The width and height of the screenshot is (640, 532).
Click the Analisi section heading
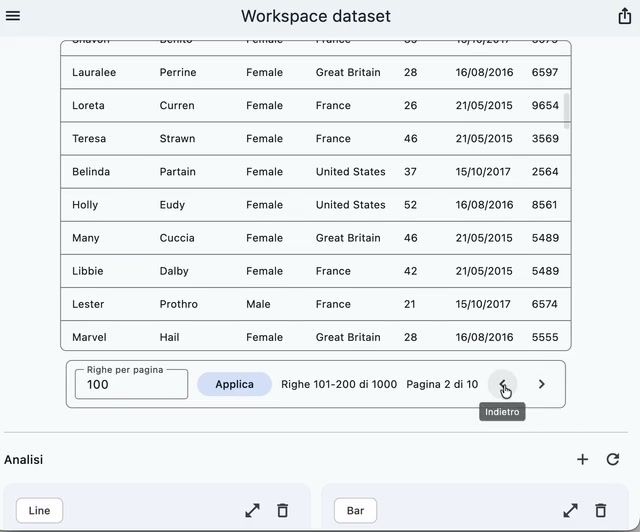(x=24, y=460)
